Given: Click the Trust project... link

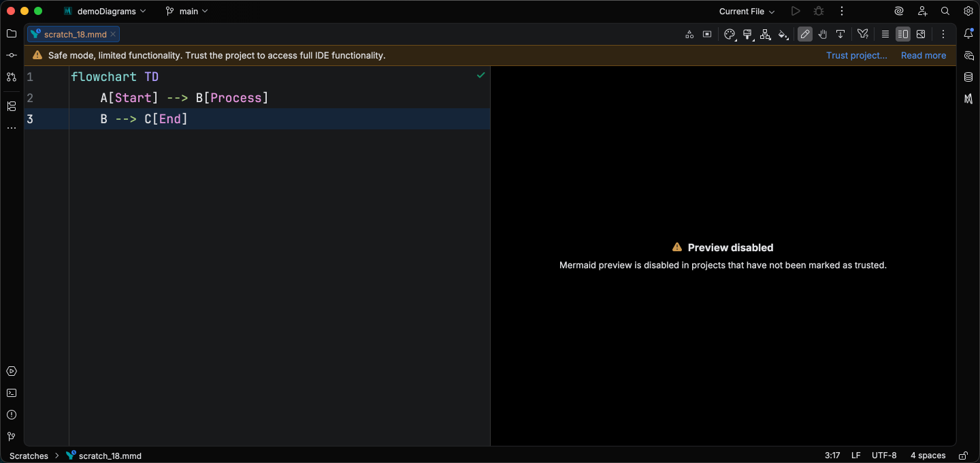Looking at the screenshot, I should (857, 55).
